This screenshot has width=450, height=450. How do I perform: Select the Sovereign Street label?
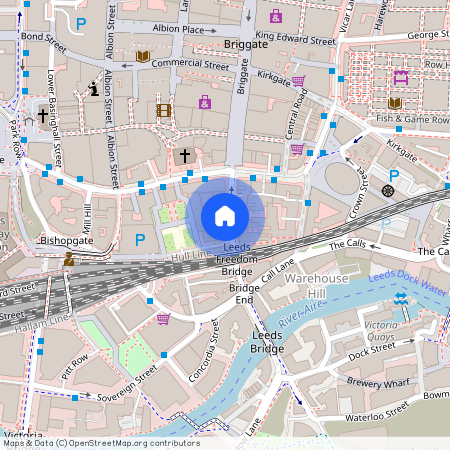[127, 383]
